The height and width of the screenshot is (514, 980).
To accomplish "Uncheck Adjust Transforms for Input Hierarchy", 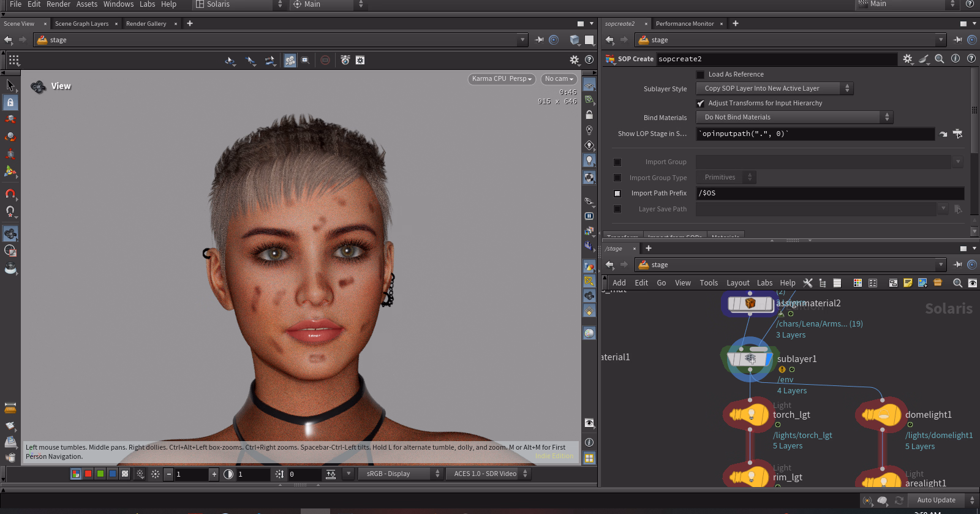I will 701,104.
